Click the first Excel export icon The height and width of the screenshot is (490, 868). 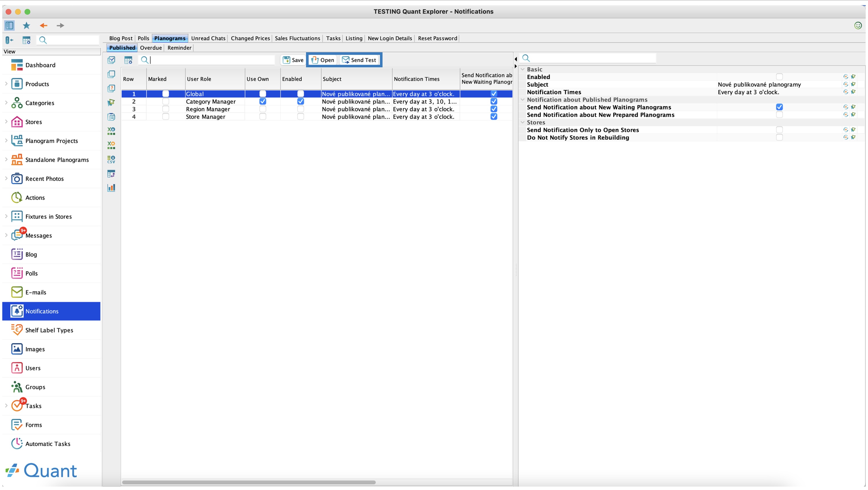click(x=111, y=131)
